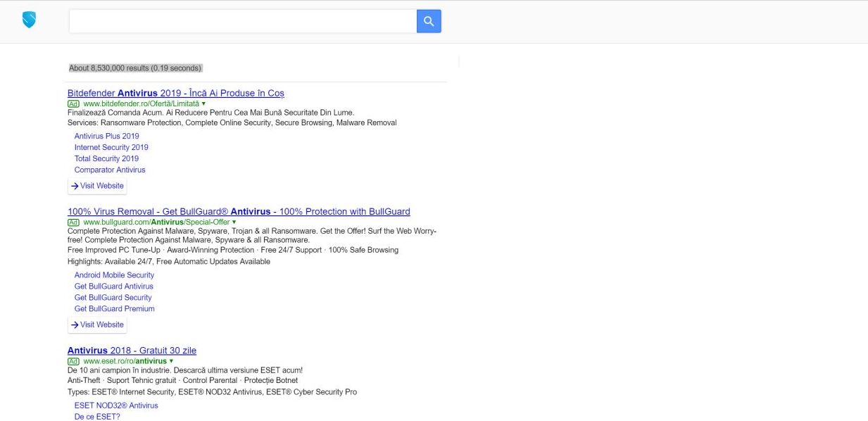Click Visit Website under the Bitdefender ad
Screen dimensions: 868x421
[x=97, y=186]
